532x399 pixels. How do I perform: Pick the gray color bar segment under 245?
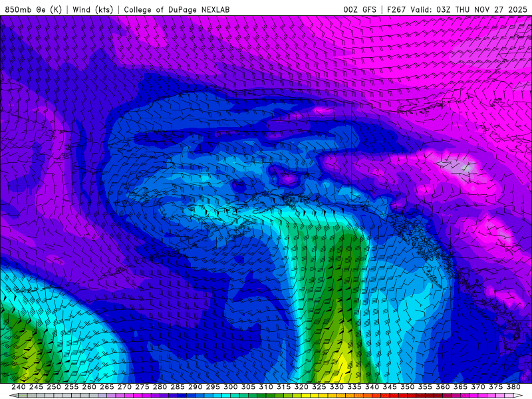point(41,396)
